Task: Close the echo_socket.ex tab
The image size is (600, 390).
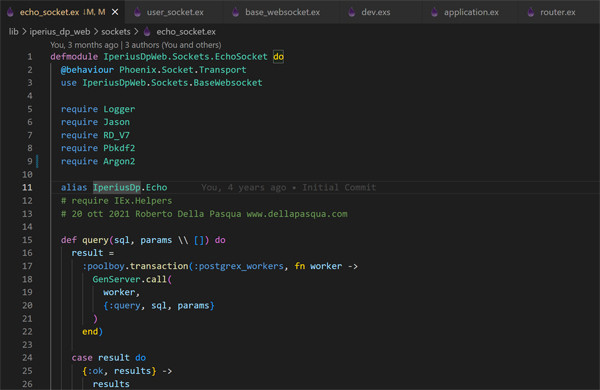Action: (x=115, y=12)
